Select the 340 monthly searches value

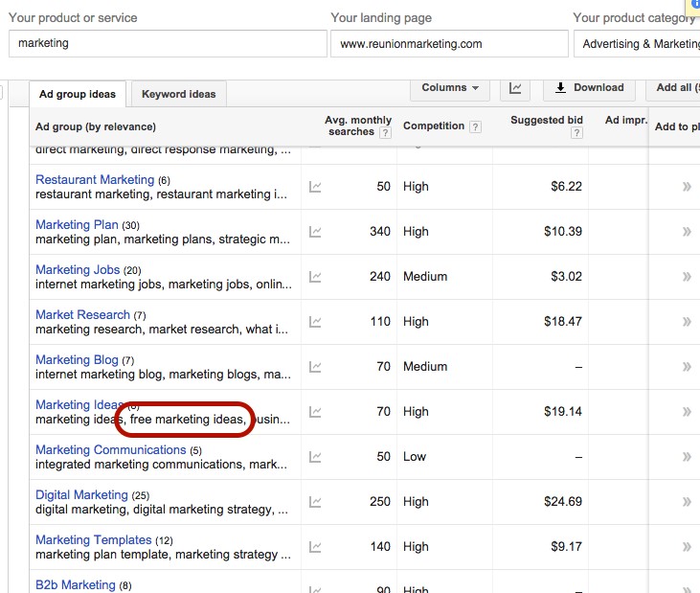pos(380,232)
